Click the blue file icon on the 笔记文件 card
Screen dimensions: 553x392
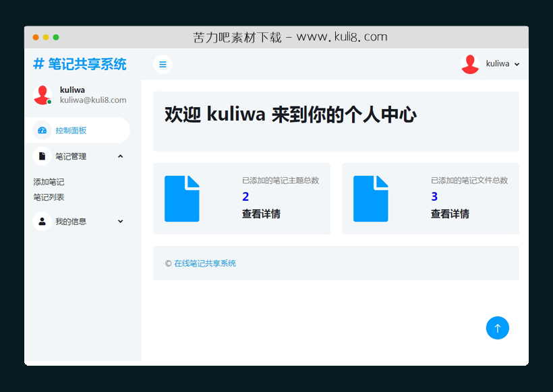[x=370, y=198]
